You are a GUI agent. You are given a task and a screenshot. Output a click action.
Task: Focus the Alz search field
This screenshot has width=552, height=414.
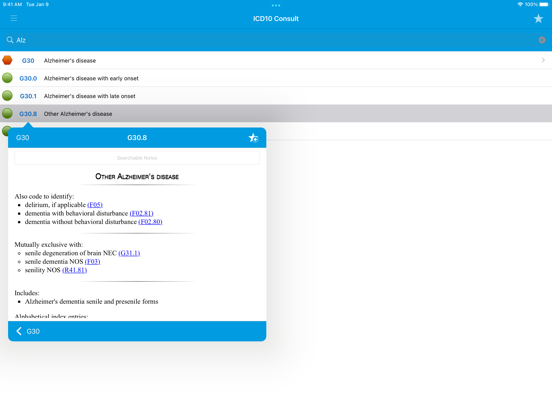point(276,40)
